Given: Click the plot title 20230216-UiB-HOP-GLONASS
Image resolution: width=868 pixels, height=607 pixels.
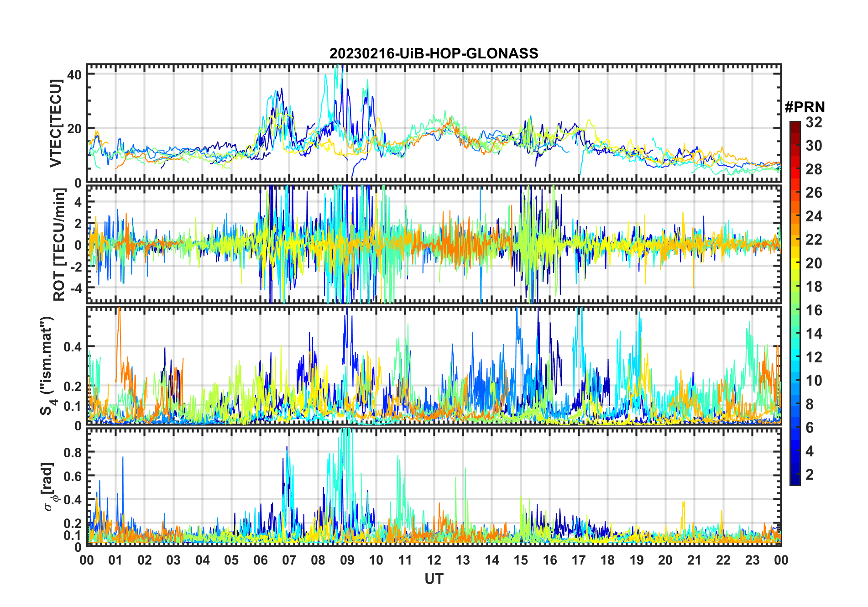Looking at the screenshot, I should tap(434, 53).
